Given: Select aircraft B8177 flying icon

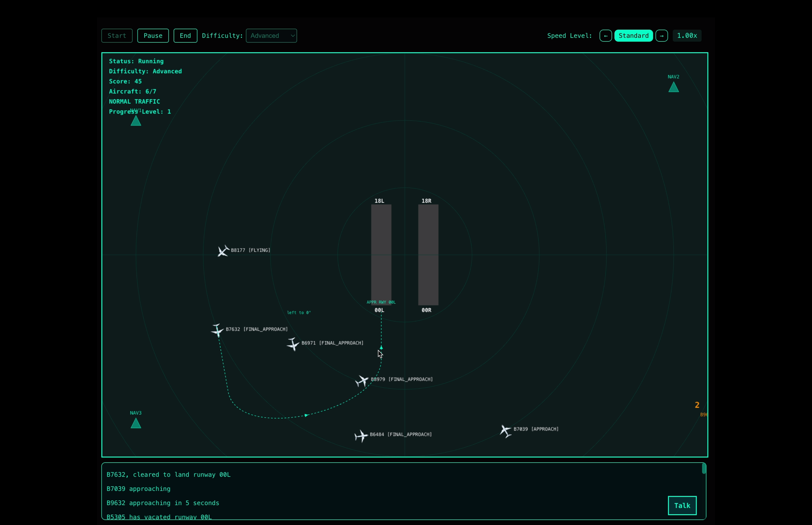Looking at the screenshot, I should tap(223, 251).
